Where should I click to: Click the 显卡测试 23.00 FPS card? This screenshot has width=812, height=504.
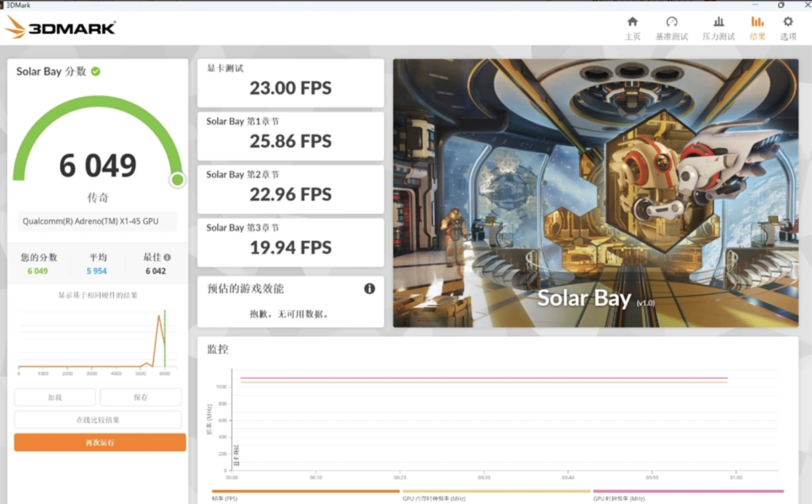tap(290, 83)
